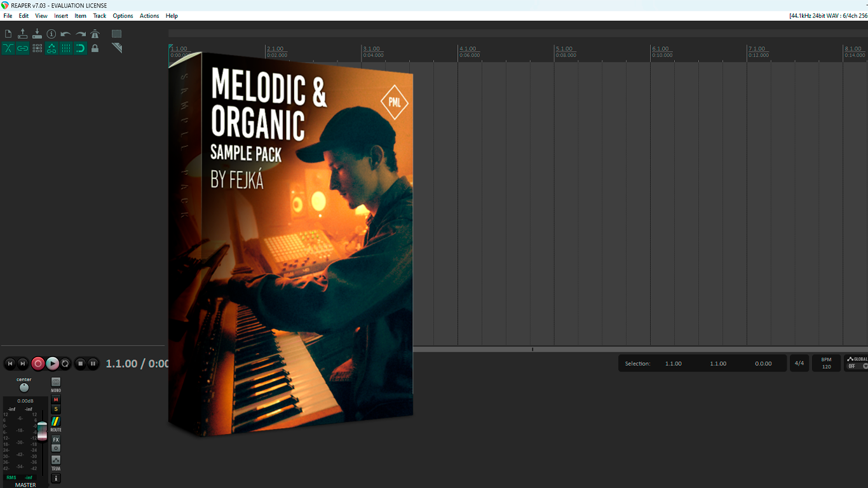The height and width of the screenshot is (488, 868).
Task: Go to project start transport button
Action: point(10,363)
